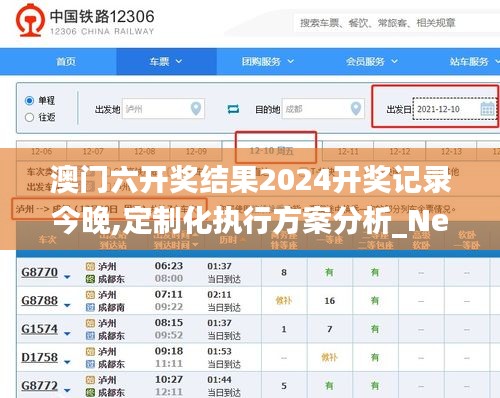
Task: Click the arrival time 12:11 for G8772
Action: click(169, 392)
